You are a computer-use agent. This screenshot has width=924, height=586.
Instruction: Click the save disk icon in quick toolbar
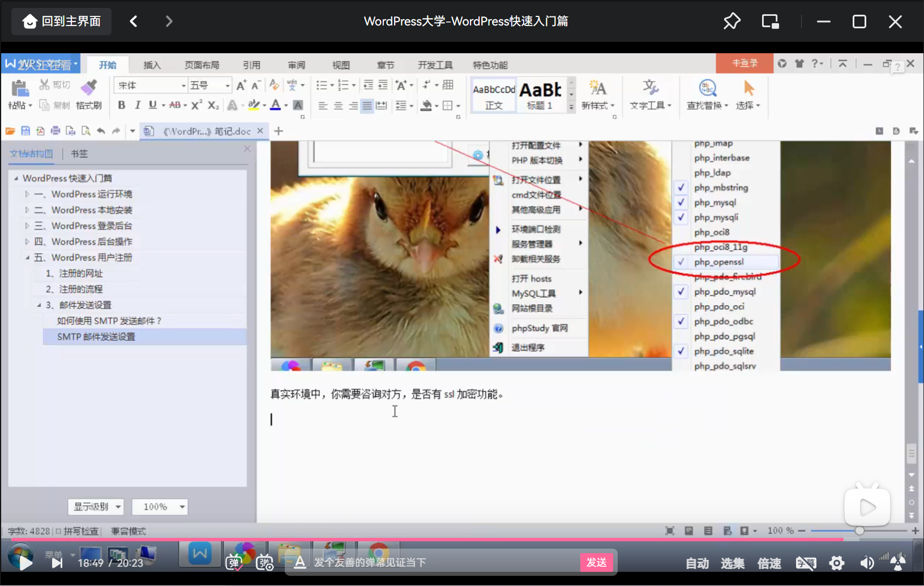[25, 131]
